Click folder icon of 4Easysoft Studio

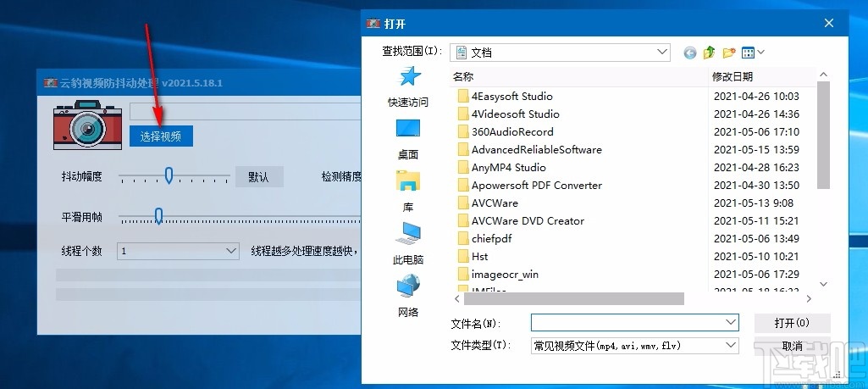[462, 97]
